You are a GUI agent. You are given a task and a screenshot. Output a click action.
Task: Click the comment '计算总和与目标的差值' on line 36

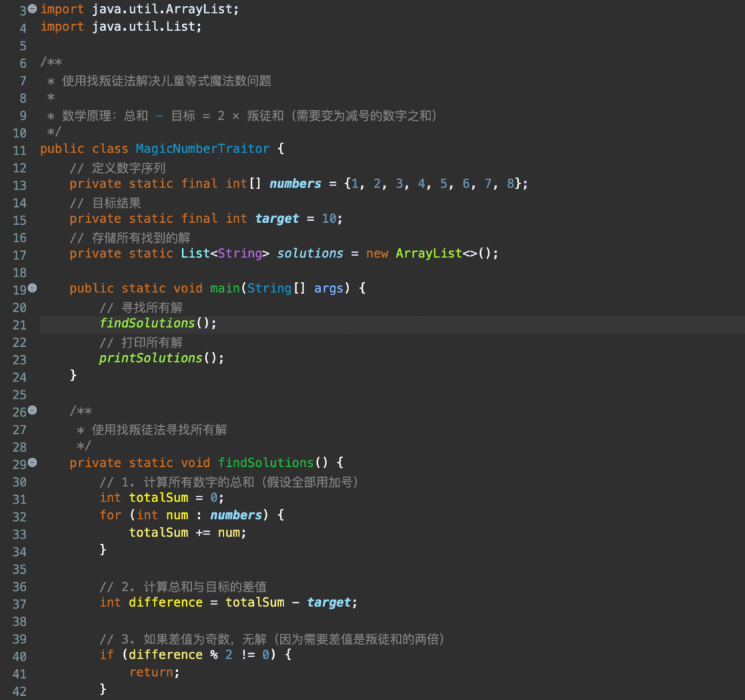coord(206,587)
